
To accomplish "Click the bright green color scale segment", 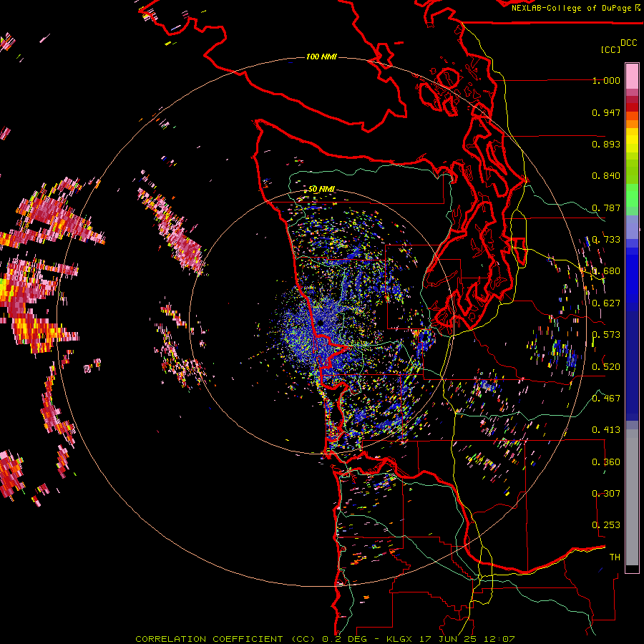I will coord(632,195).
